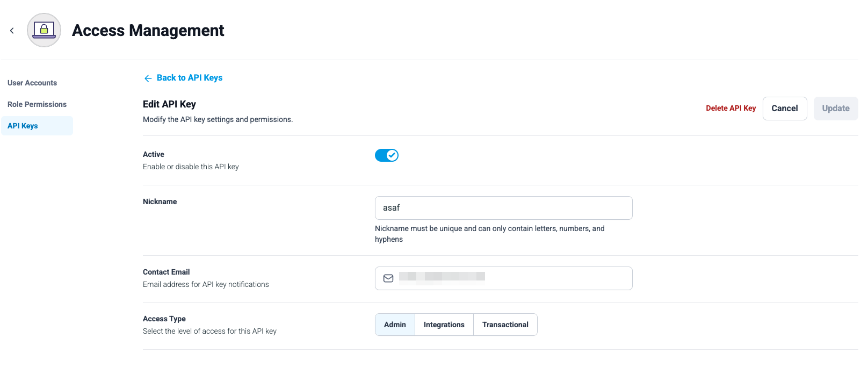Select the Admin access type

tap(395, 325)
